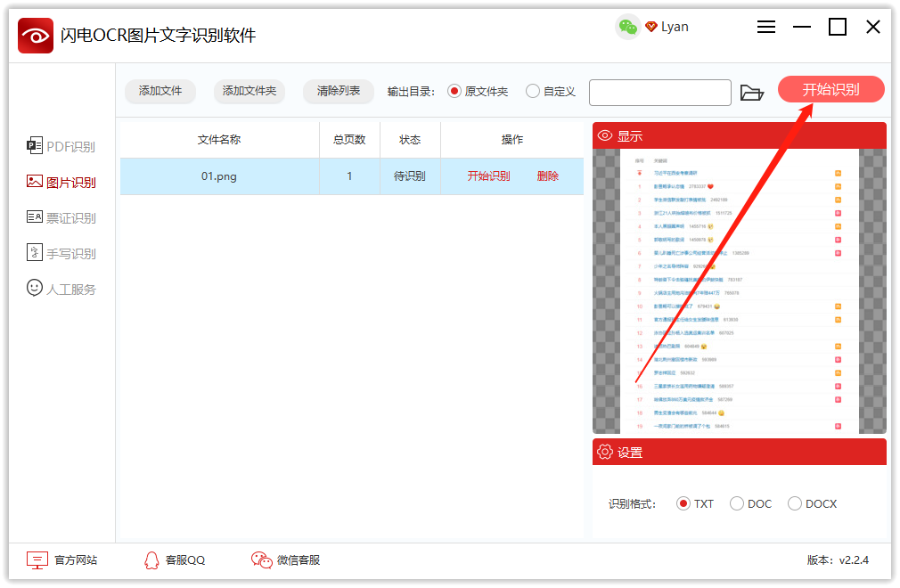Screen dimensions: 900x588
Task: Click the 客服QQ penguin icon
Action: click(x=151, y=560)
